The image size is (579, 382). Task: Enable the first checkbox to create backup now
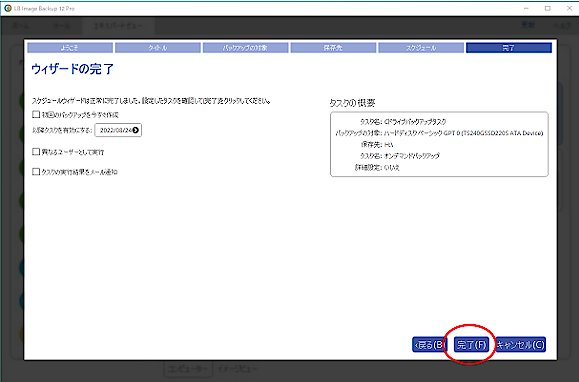tap(36, 114)
